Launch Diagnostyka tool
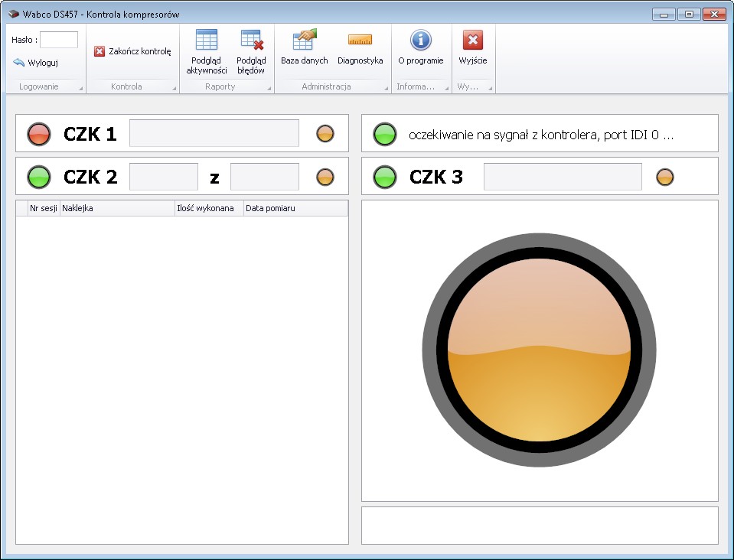The width and height of the screenshot is (734, 560). pos(360,47)
